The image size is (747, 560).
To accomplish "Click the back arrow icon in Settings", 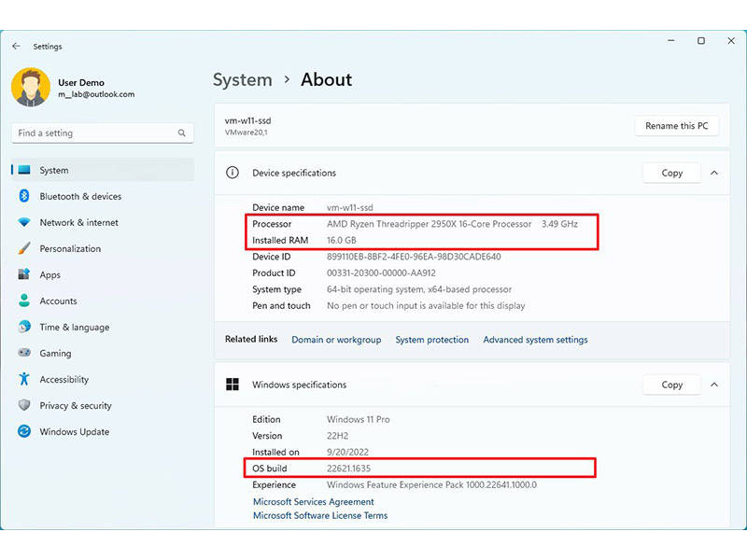I will click(16, 46).
